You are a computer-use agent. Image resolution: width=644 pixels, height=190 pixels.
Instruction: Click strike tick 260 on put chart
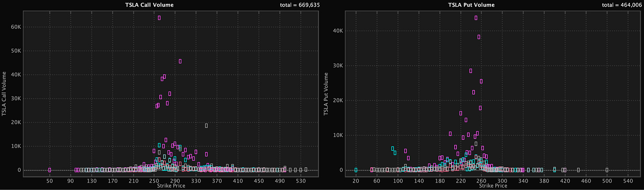482,181
